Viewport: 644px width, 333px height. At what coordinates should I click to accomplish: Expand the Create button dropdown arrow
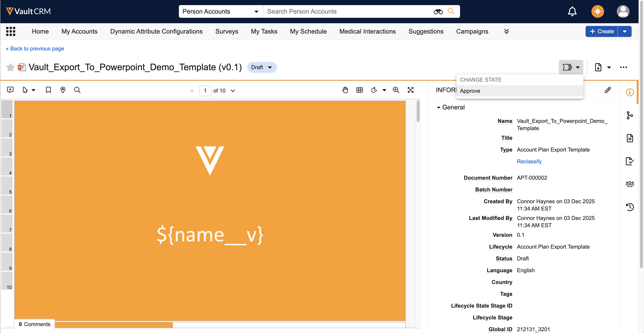coord(625,32)
